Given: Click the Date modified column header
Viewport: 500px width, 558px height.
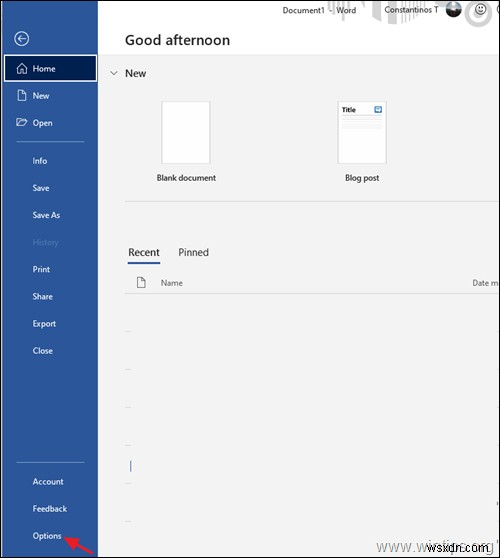Looking at the screenshot, I should (485, 283).
